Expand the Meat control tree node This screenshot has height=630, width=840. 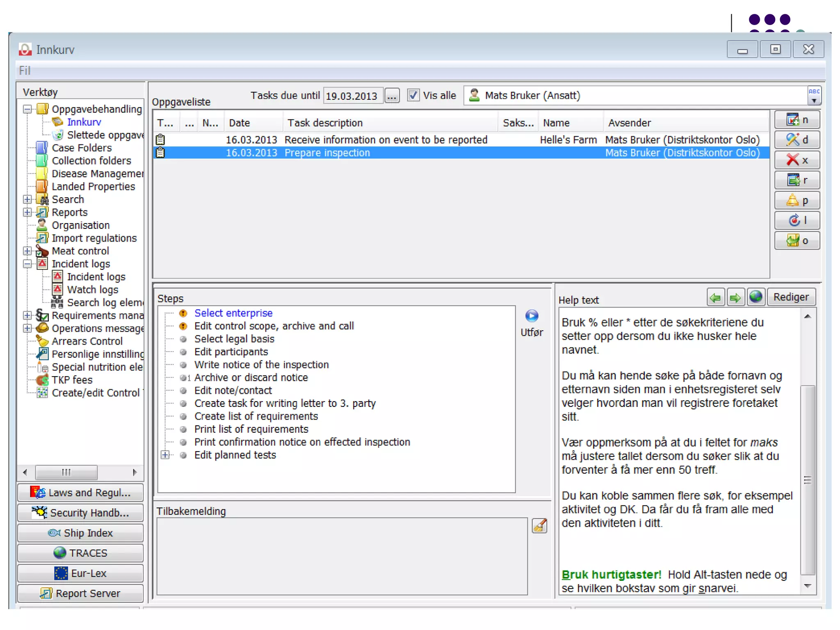[27, 251]
